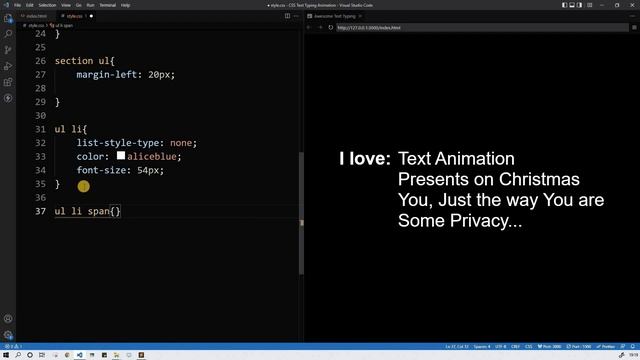Image resolution: width=640 pixels, height=360 pixels.
Task: Open the browser preview menu icon
Action: pyautogui.click(x=634, y=27)
